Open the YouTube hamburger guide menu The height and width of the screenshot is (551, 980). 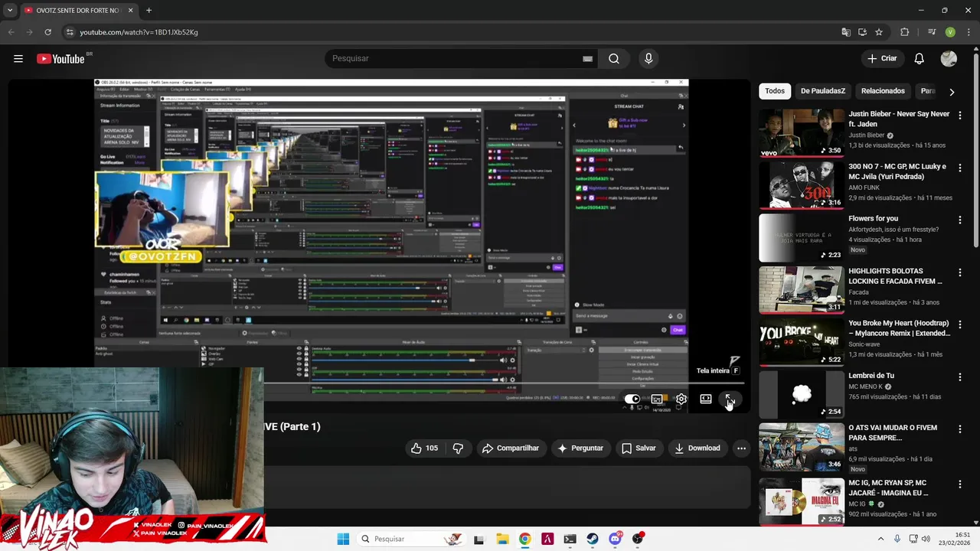click(18, 58)
